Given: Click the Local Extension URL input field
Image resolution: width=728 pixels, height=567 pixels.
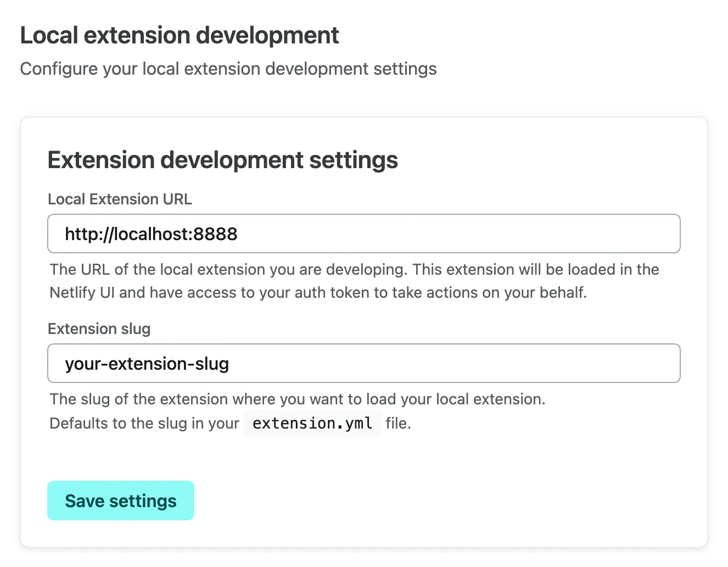Looking at the screenshot, I should point(363,234).
